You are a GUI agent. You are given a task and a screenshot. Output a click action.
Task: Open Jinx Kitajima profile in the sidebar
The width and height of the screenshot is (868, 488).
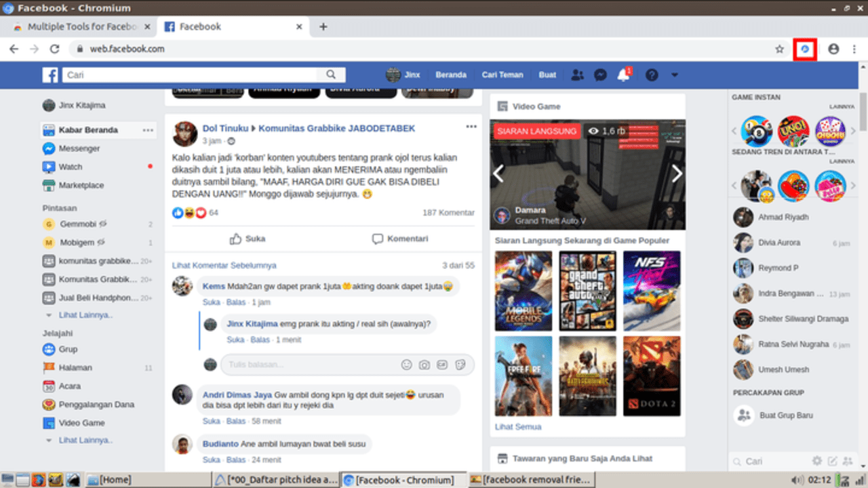point(74,106)
